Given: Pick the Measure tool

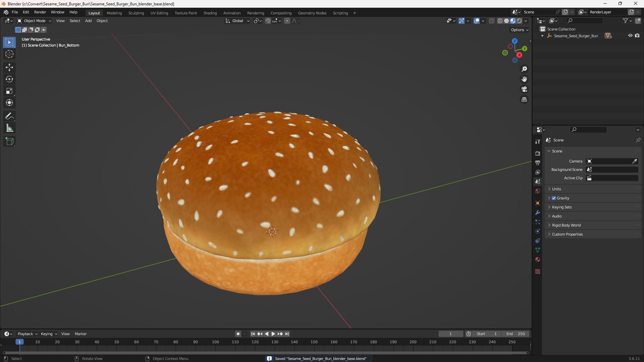Looking at the screenshot, I should [x=9, y=128].
